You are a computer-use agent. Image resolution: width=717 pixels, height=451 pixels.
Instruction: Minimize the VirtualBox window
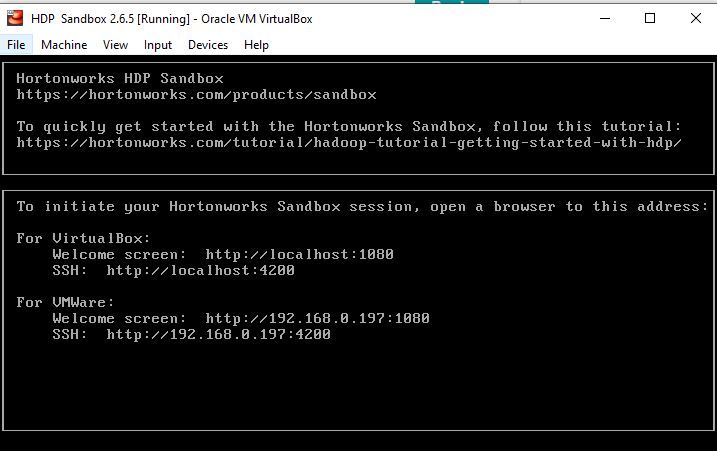[x=605, y=18]
